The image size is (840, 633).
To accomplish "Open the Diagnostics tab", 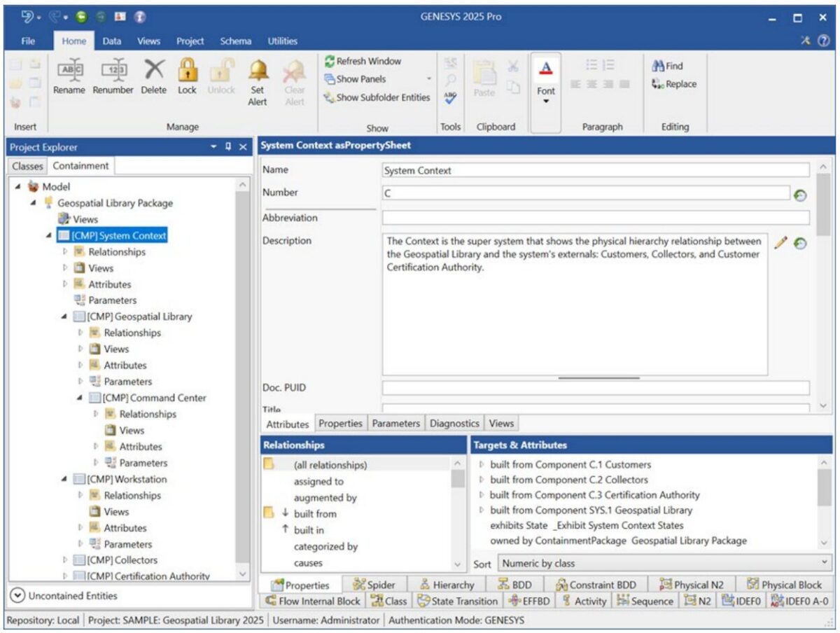I will click(456, 423).
